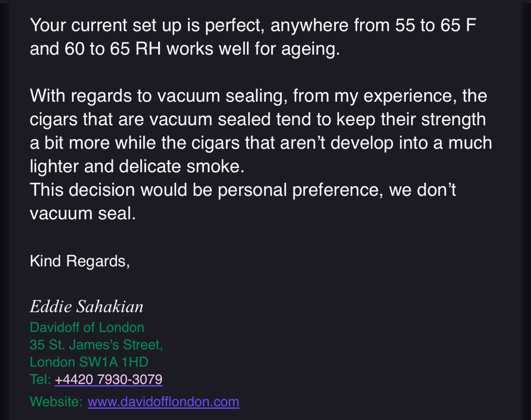Click the 'Kind Regards,' closing text

tap(80, 261)
